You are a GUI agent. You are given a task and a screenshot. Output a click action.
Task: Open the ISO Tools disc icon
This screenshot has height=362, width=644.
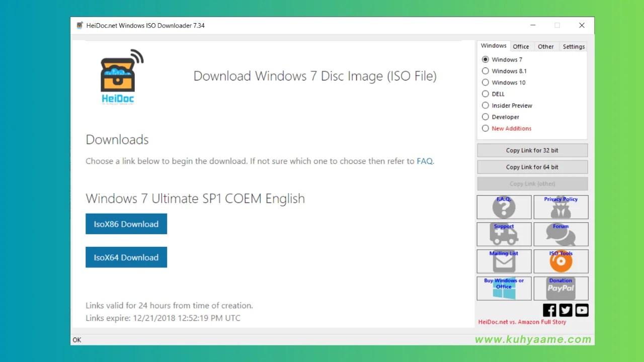click(x=561, y=261)
